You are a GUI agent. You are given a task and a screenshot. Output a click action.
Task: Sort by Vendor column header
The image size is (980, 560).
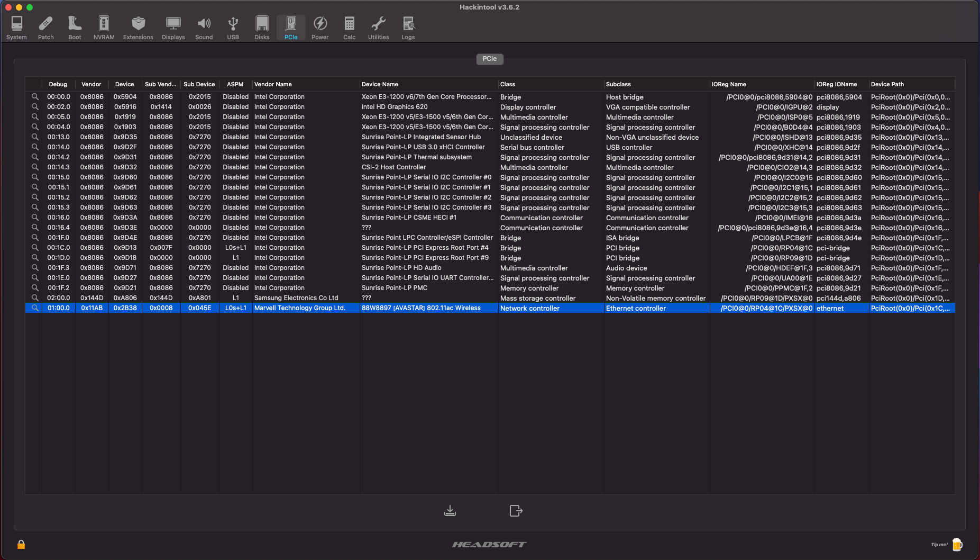91,84
